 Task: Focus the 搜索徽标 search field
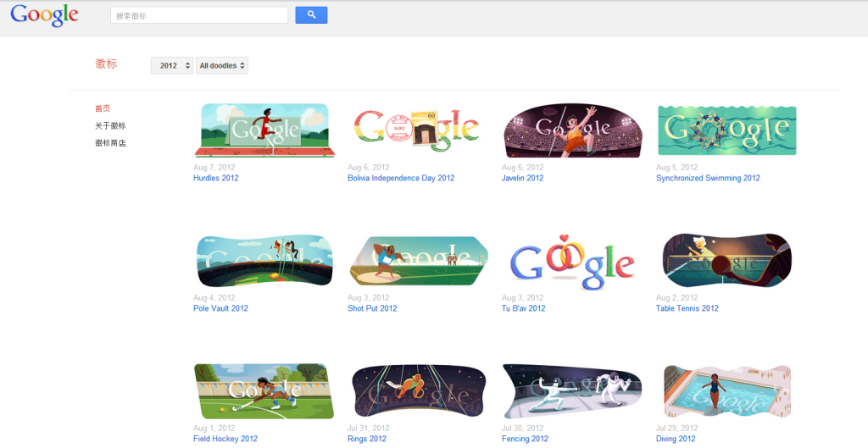(x=199, y=15)
